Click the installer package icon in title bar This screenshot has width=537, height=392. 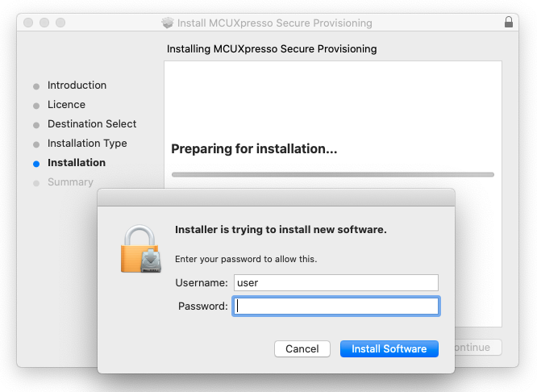[168, 23]
